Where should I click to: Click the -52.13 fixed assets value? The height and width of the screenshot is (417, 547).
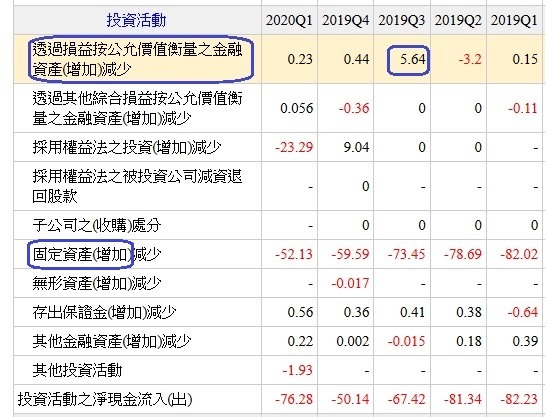point(294,254)
